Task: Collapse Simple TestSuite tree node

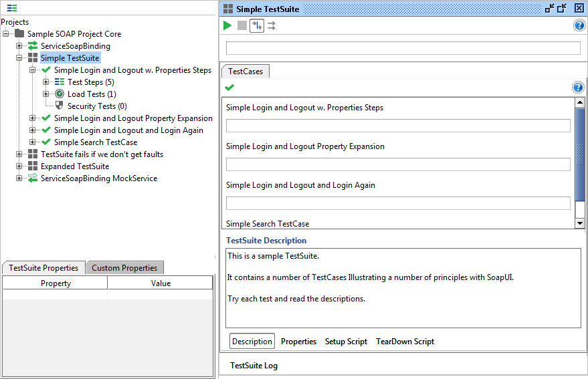Action: 19,57
